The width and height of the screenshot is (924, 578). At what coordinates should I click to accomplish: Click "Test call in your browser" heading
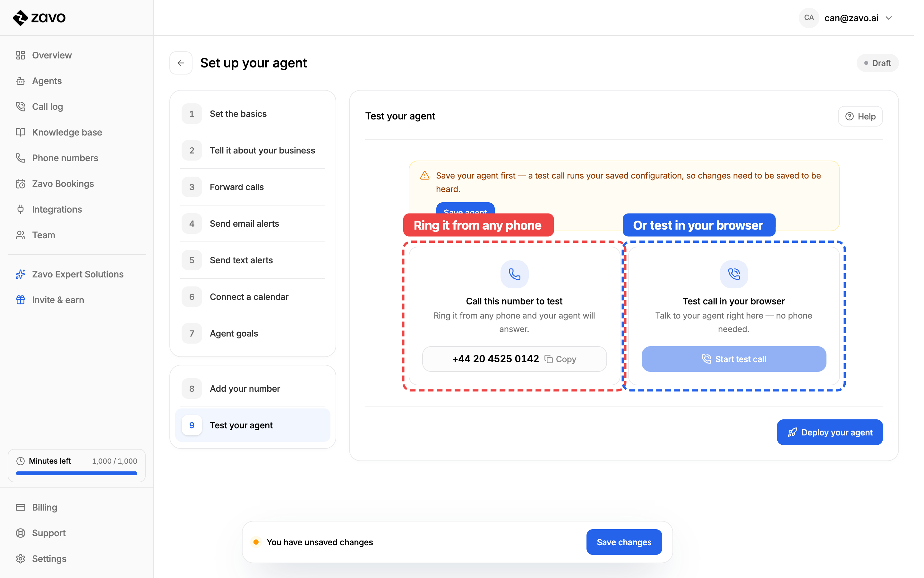click(x=733, y=301)
